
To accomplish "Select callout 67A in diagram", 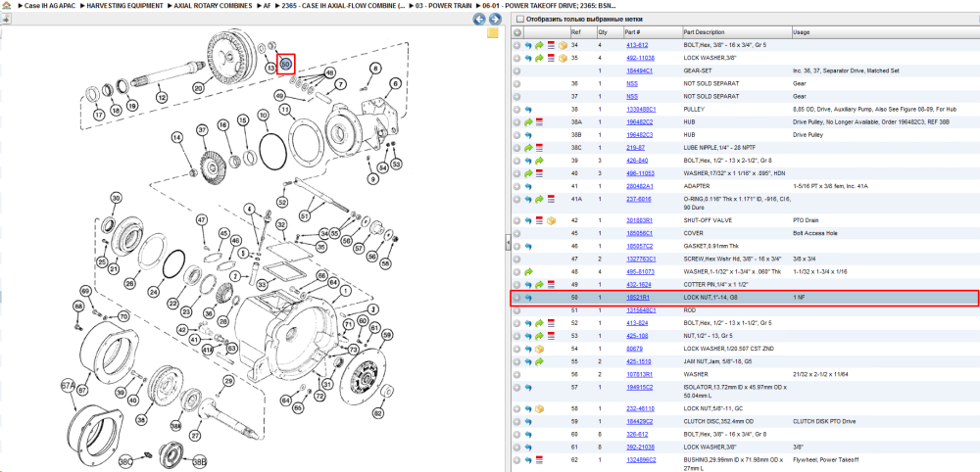I will 68,386.
